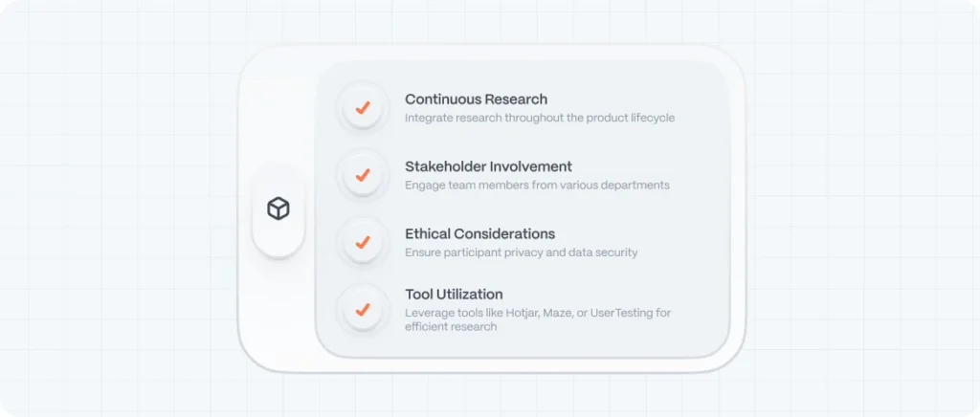Select the Continuous Research heading
The width and height of the screenshot is (980, 417).
coord(476,99)
